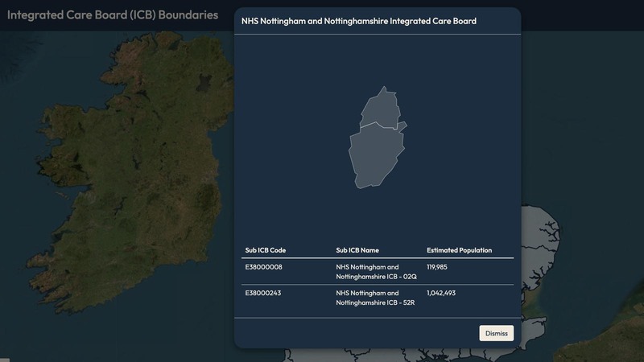Click the Integrated Care Board Boundaries page heading
This screenshot has height=362, width=644.
(x=112, y=14)
